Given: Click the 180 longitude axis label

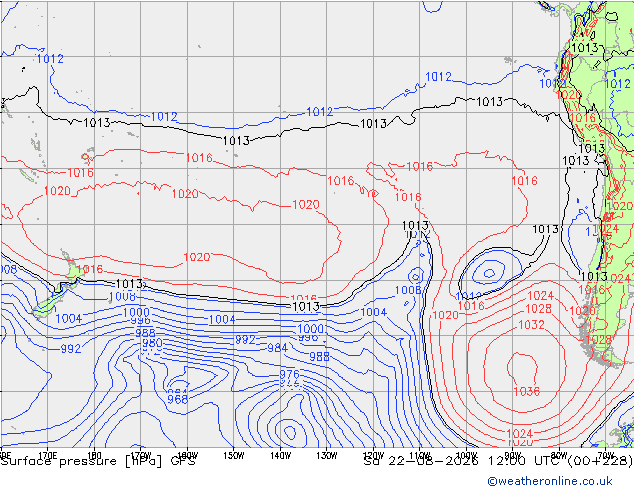Looking at the screenshot, I should (x=94, y=455).
